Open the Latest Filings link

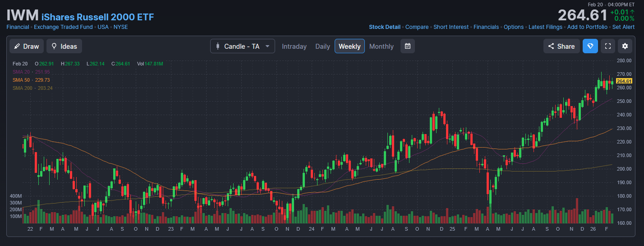point(545,27)
